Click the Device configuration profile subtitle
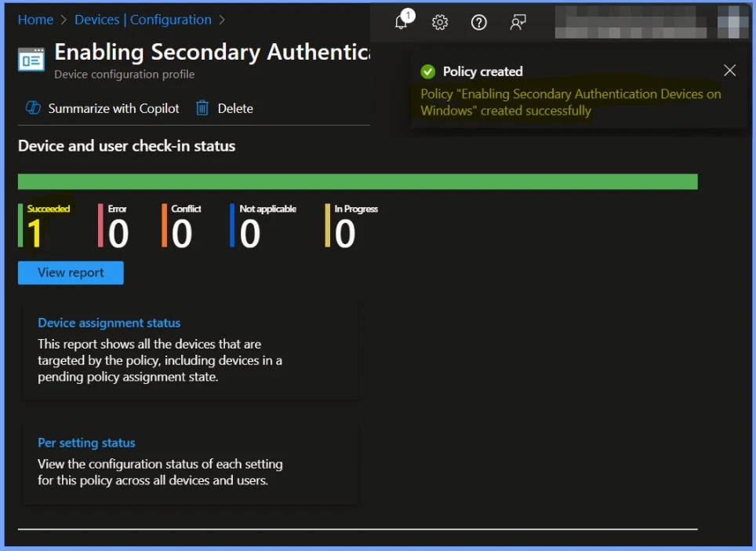The height and width of the screenshot is (551, 756). 125,75
